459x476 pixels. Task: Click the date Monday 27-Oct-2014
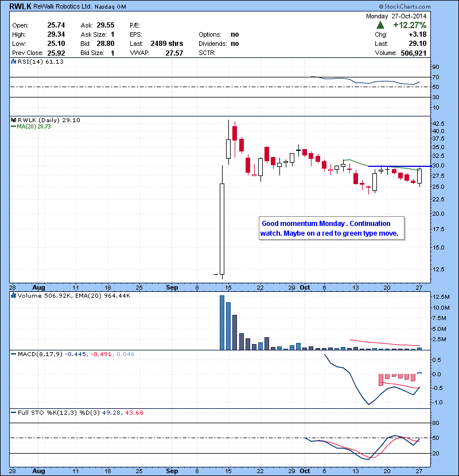(x=396, y=16)
